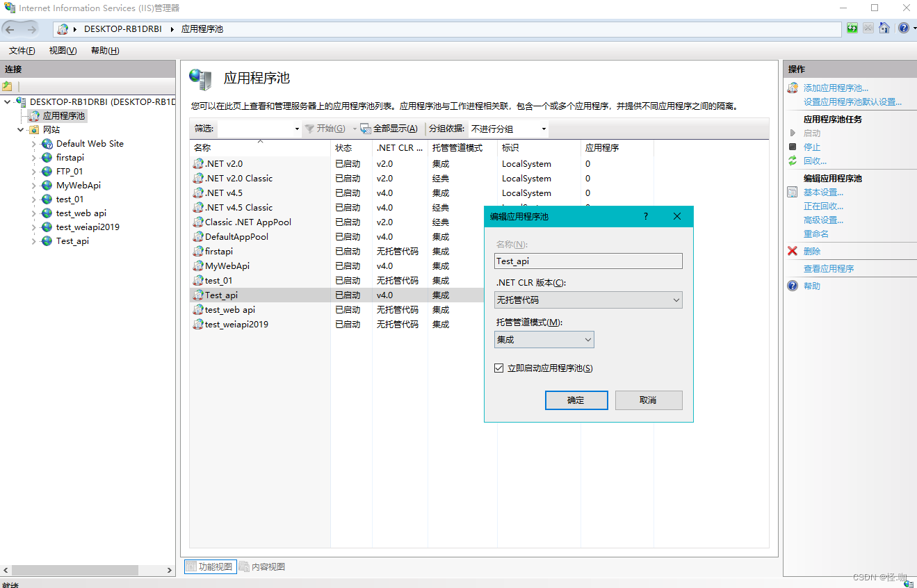Click the FTP_01 site globe icon
Screen dimensions: 917x588
point(47,172)
